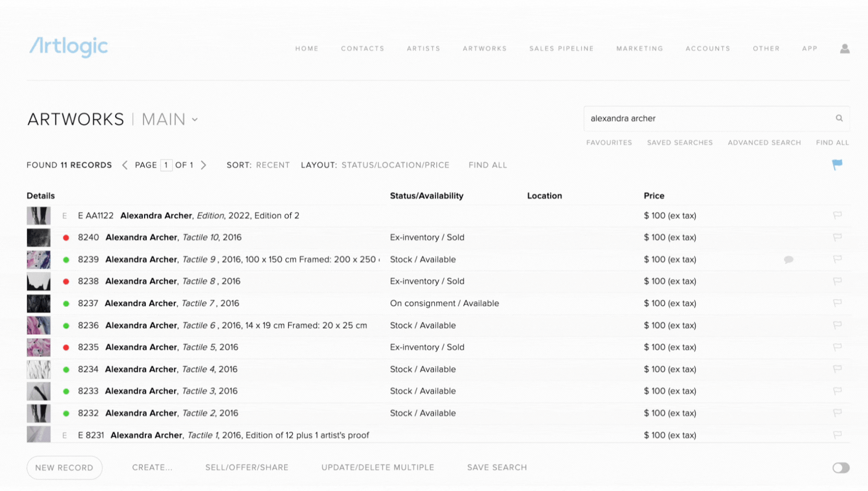Viewport: 868px width, 491px height.
Task: Open the comment bubble on Tactile 9
Action: coord(788,260)
